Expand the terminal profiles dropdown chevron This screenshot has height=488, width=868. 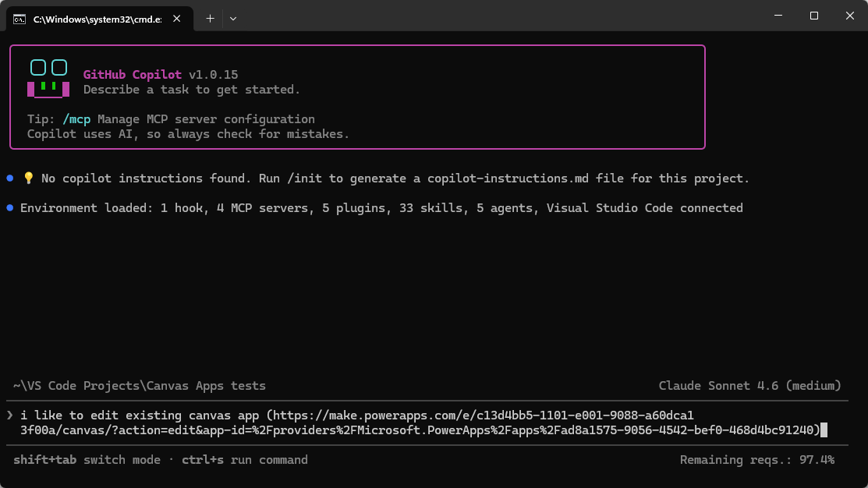pos(233,18)
